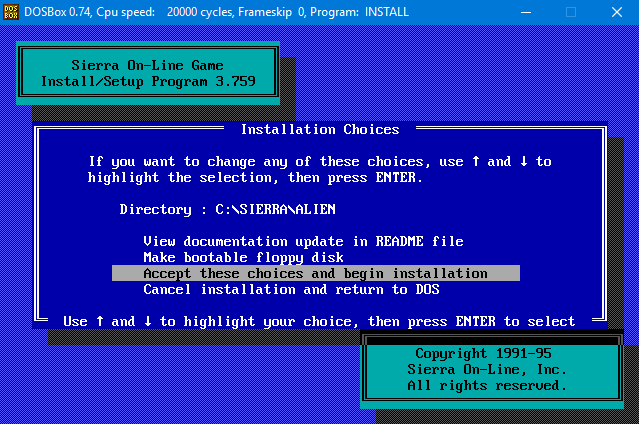Image resolution: width=639 pixels, height=424 pixels.
Task: Click the Copyright 1991-95 text
Action: coord(483,353)
